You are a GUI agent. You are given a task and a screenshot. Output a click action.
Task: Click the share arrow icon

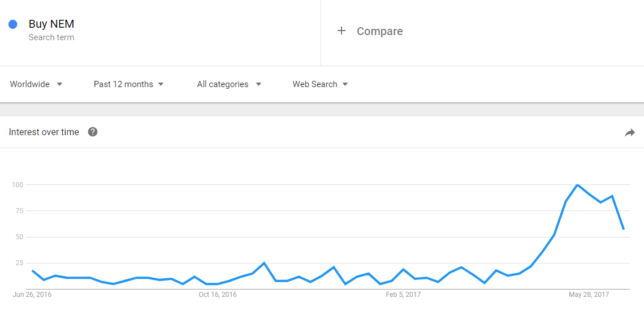629,132
